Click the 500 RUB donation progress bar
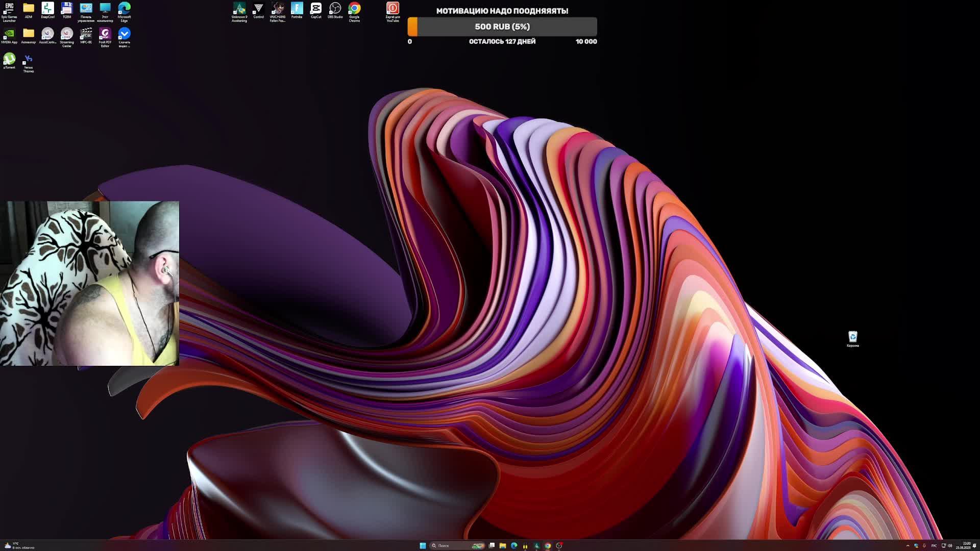This screenshot has height=551, width=980. (502, 27)
